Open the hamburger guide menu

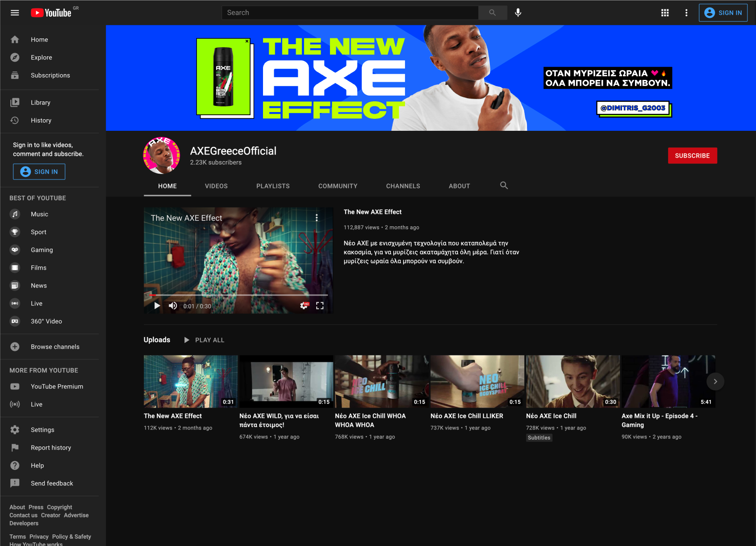(15, 13)
